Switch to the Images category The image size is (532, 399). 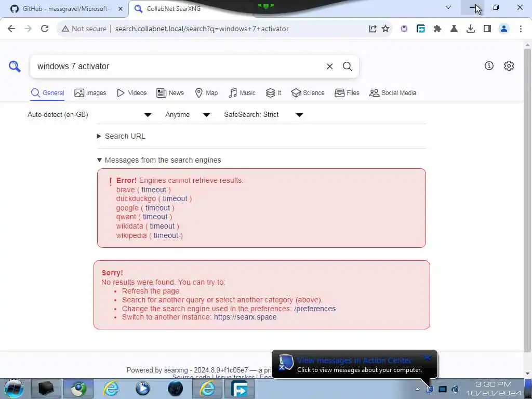tap(90, 93)
